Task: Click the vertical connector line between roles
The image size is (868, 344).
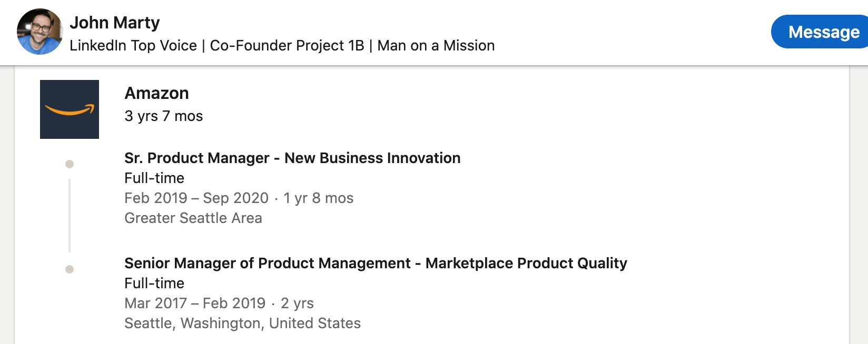Action: pyautogui.click(x=70, y=216)
